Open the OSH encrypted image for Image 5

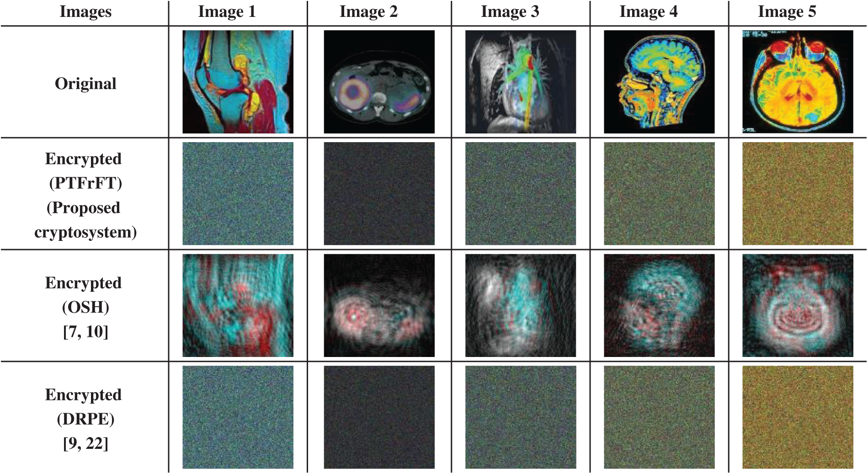coord(797,305)
